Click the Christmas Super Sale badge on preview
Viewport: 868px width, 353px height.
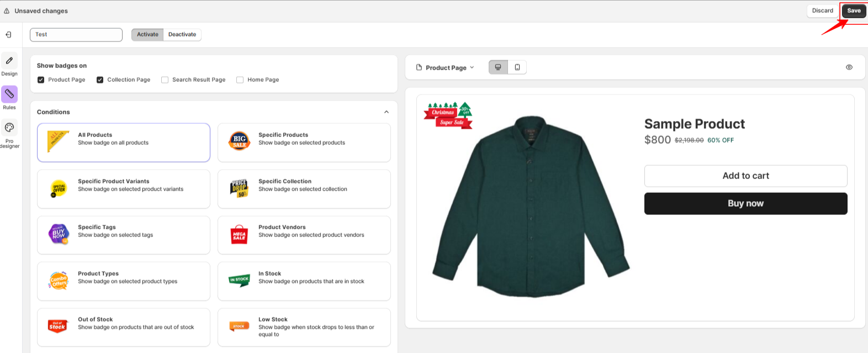tap(448, 115)
